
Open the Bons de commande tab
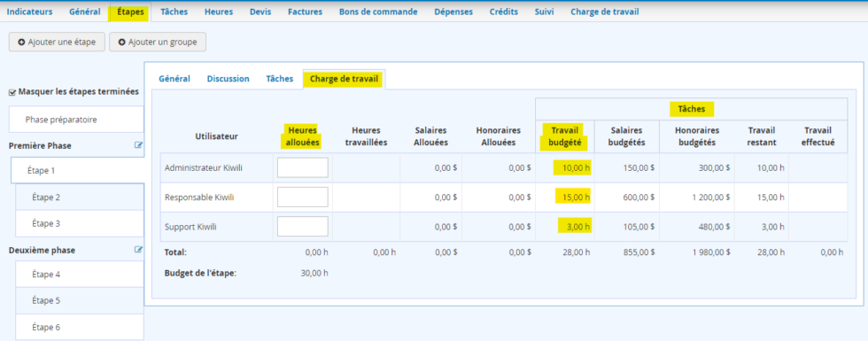click(378, 12)
